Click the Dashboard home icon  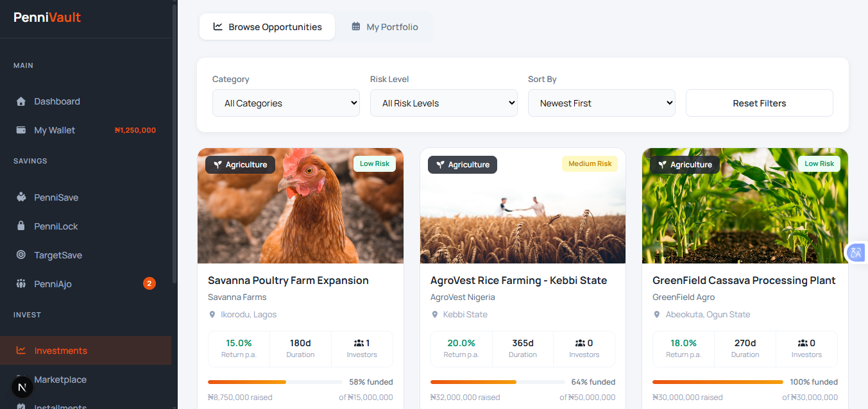point(21,101)
